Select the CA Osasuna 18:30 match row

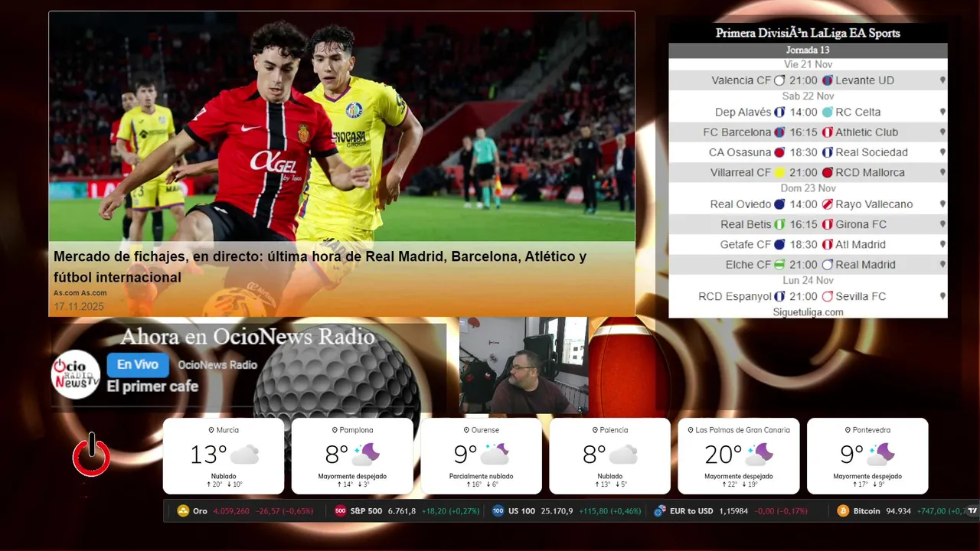(x=808, y=152)
